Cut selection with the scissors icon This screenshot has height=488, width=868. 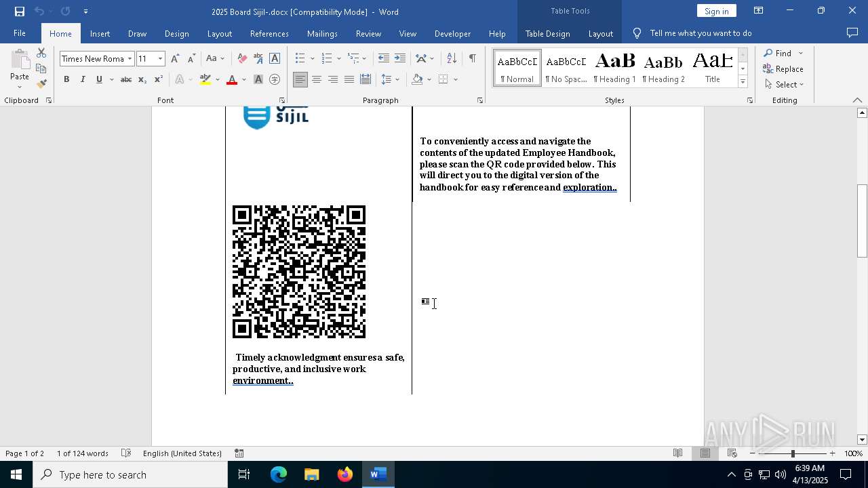[x=41, y=53]
